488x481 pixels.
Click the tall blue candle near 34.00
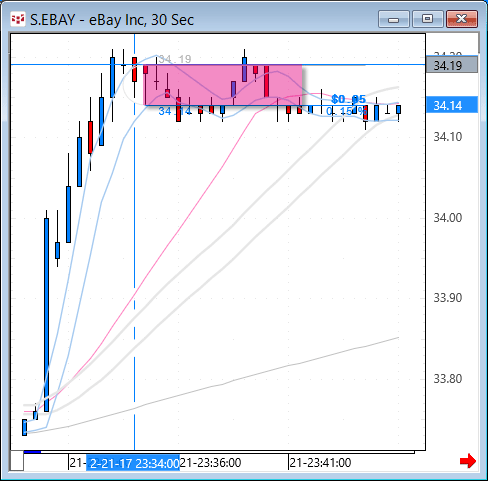(x=47, y=315)
